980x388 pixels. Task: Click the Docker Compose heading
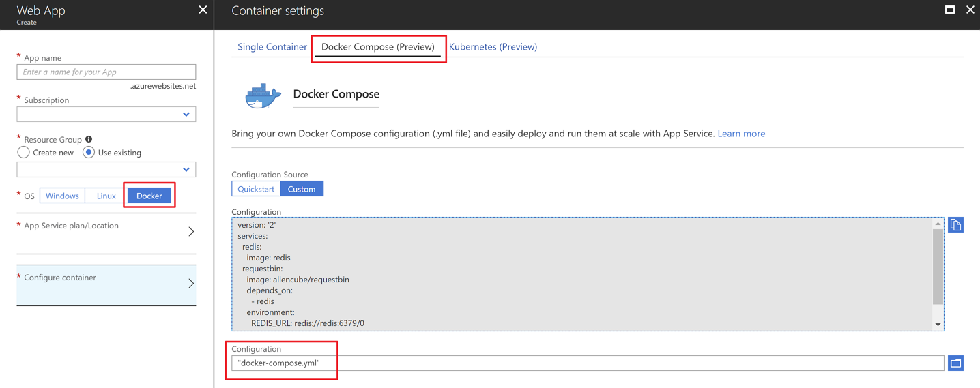[x=336, y=94]
